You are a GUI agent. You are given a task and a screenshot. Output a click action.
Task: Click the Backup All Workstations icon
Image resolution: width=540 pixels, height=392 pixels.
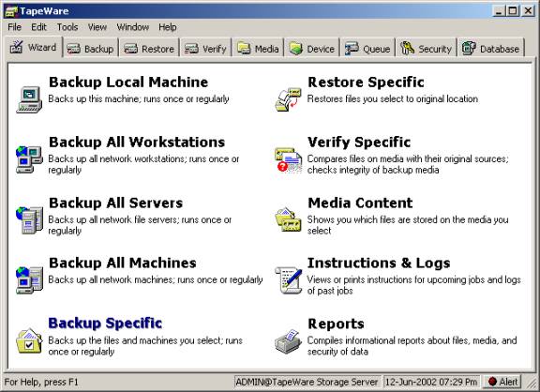[29, 159]
